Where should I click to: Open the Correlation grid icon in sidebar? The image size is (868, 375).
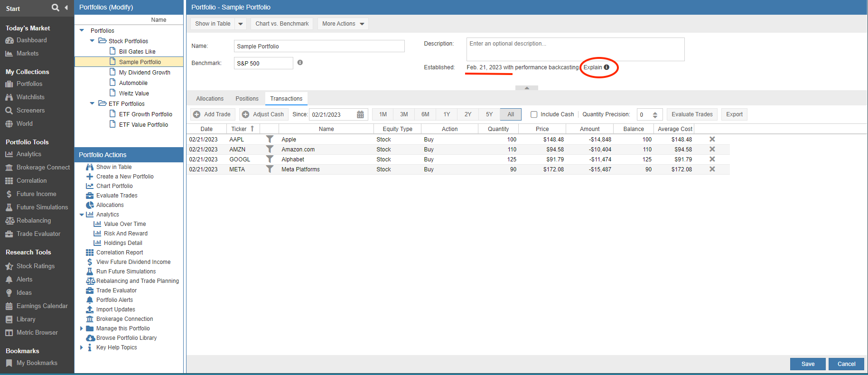pyautogui.click(x=9, y=181)
